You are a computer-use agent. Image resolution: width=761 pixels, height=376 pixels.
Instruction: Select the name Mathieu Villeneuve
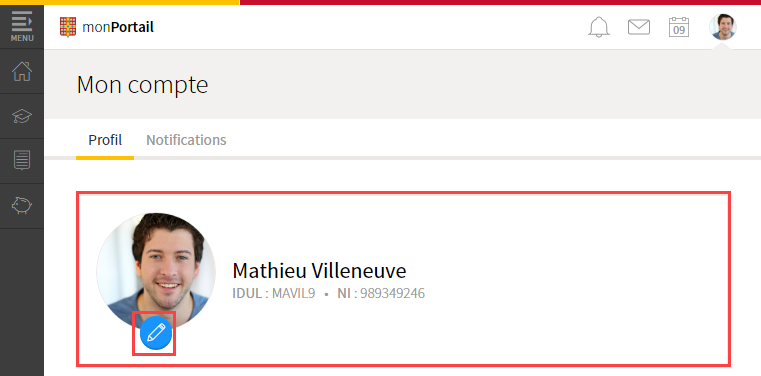pos(319,271)
